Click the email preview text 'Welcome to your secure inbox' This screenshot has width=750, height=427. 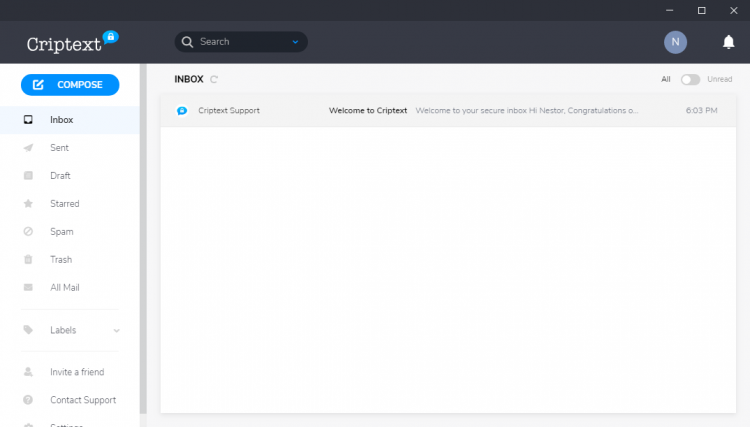tap(471, 110)
